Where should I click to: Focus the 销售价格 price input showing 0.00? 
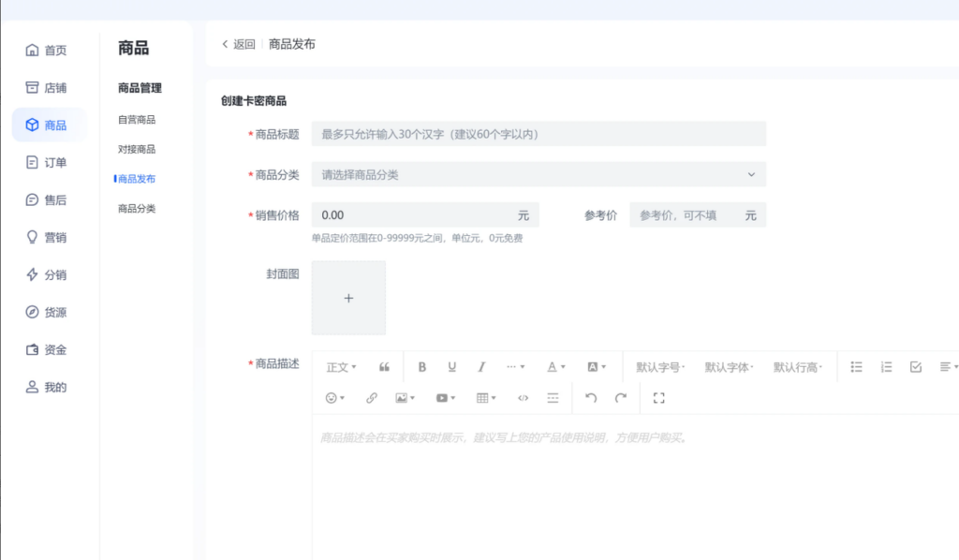click(x=425, y=215)
